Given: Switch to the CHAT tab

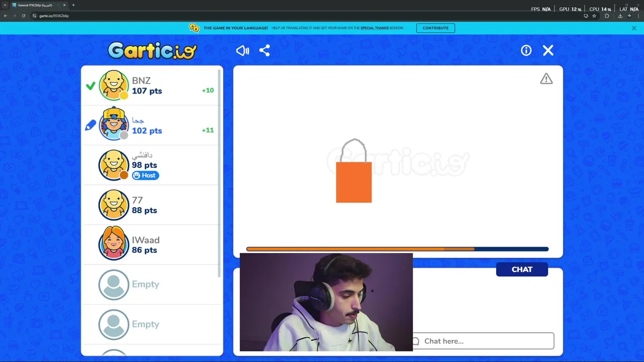Looking at the screenshot, I should click(x=522, y=269).
